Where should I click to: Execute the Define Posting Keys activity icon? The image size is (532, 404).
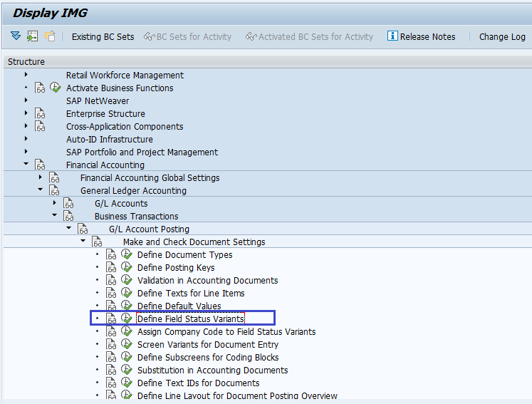(x=127, y=267)
